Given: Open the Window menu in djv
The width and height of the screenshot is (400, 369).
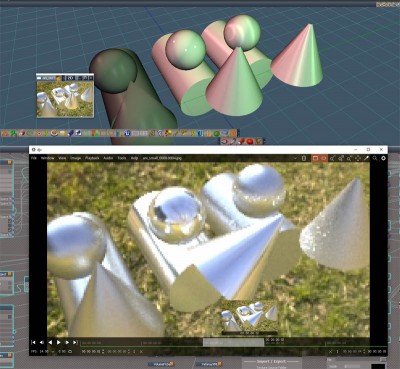Looking at the screenshot, I should coord(48,158).
